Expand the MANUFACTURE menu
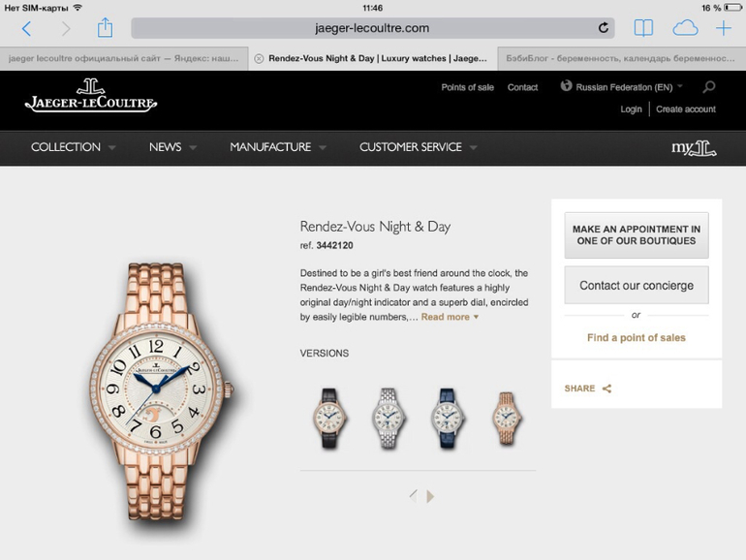 pyautogui.click(x=278, y=147)
